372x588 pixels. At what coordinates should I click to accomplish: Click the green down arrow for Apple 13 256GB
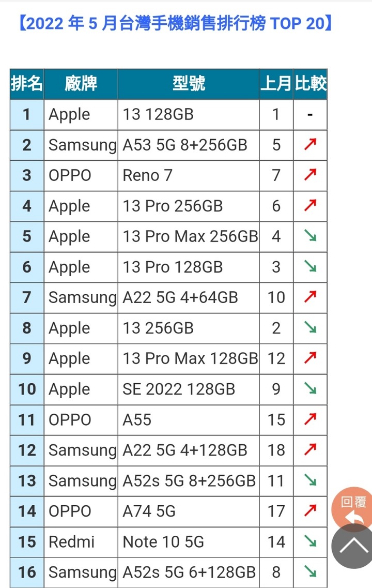310,327
